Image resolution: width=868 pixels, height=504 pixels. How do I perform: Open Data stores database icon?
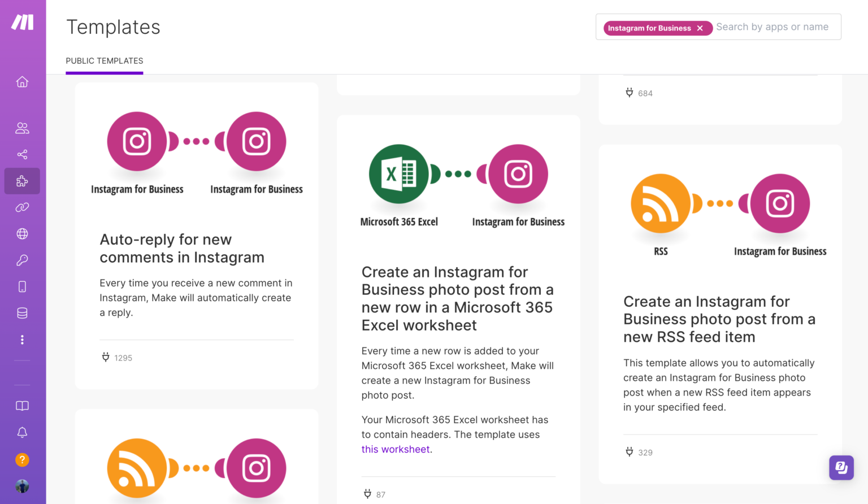point(22,313)
